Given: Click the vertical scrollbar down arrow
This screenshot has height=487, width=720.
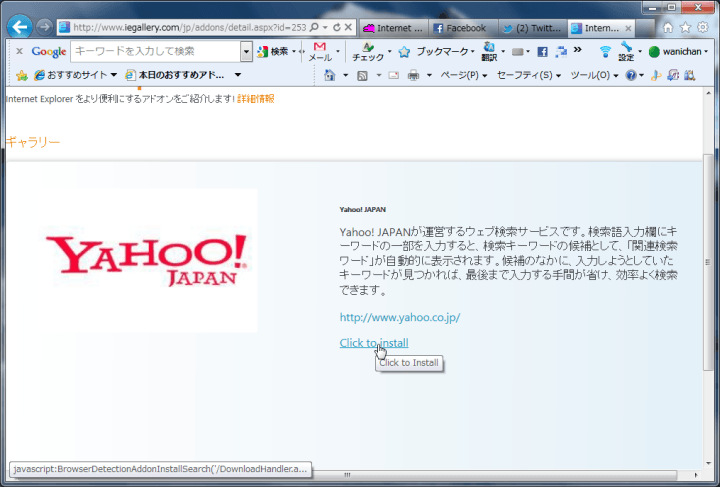Looking at the screenshot, I should pos(708,464).
